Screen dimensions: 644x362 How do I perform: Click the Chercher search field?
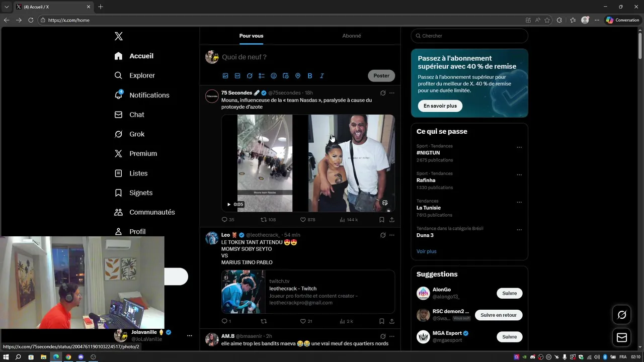click(x=469, y=36)
